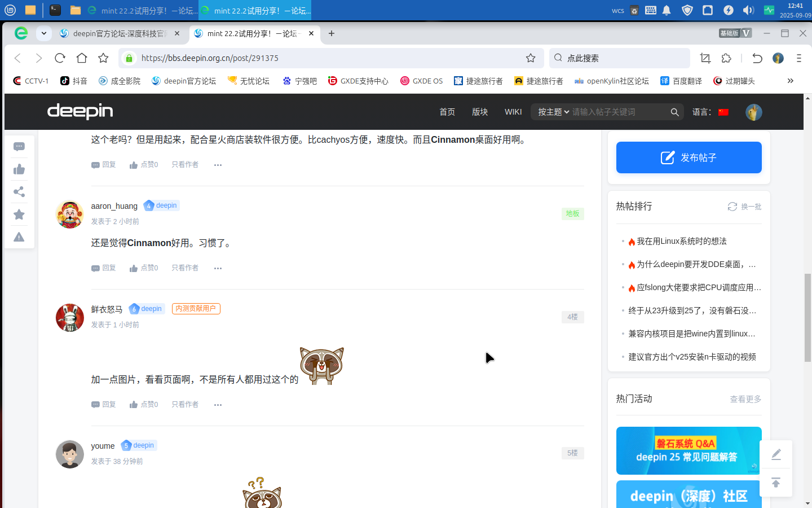Open the browser main menu dots
The height and width of the screenshot is (508, 812).
tap(799, 58)
